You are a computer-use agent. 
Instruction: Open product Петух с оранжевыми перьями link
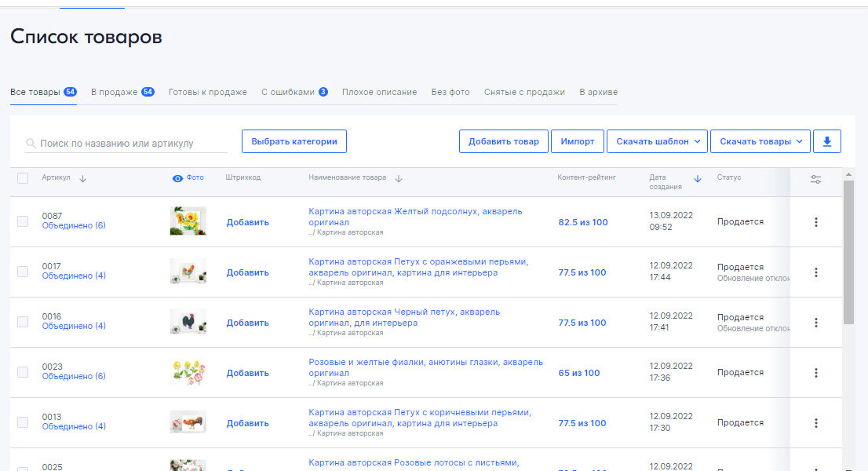(x=418, y=267)
